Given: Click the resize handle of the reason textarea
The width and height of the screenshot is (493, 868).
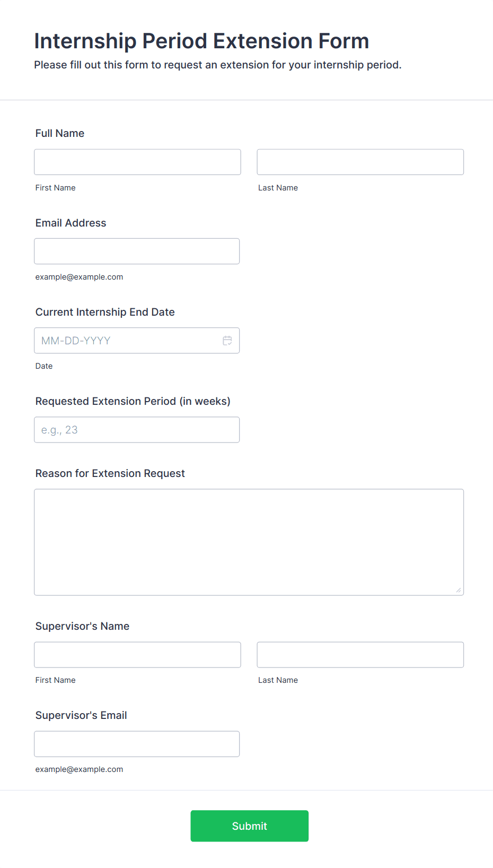Looking at the screenshot, I should tap(459, 590).
